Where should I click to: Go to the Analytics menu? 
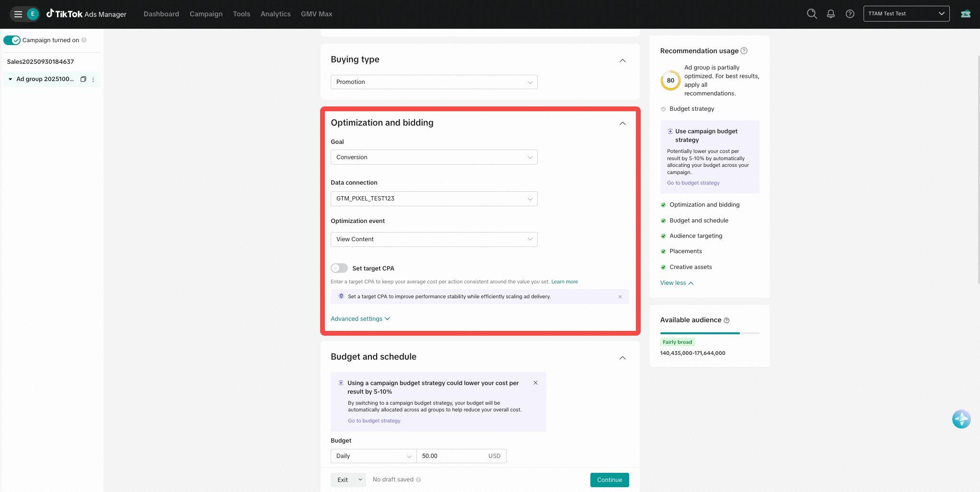(x=276, y=14)
